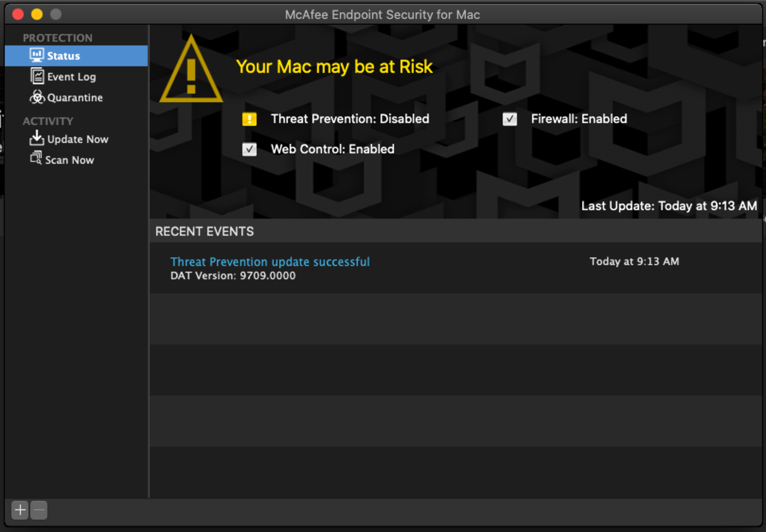
Task: Select Status in the Protection section
Action: (76, 56)
